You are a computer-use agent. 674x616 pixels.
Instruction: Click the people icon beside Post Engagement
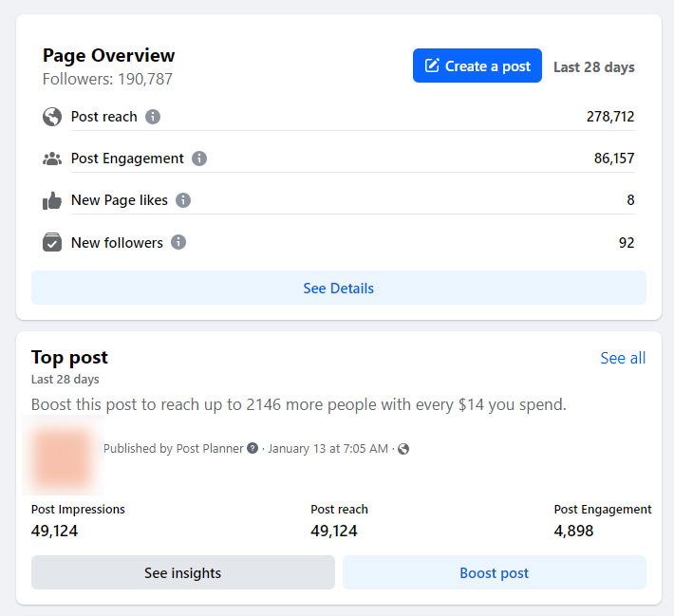[52, 159]
